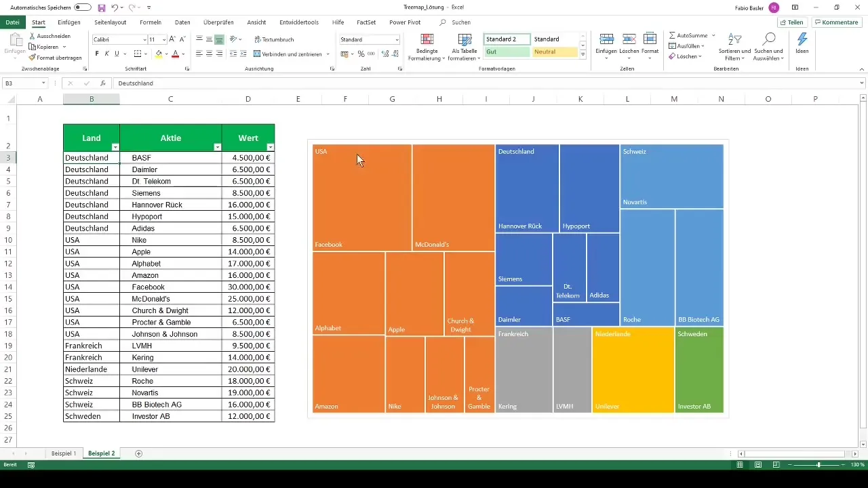Toggle Textumbruch wrap text

coord(274,39)
